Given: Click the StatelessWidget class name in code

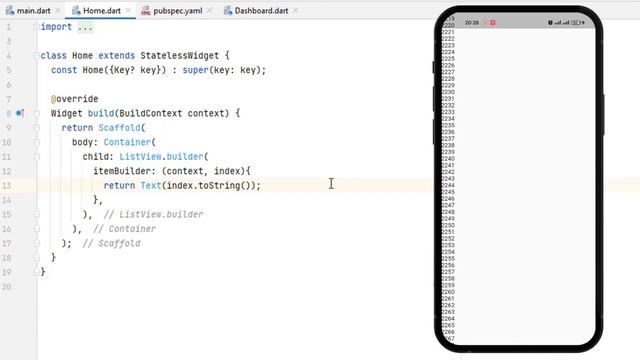Looking at the screenshot, I should (x=180, y=56).
